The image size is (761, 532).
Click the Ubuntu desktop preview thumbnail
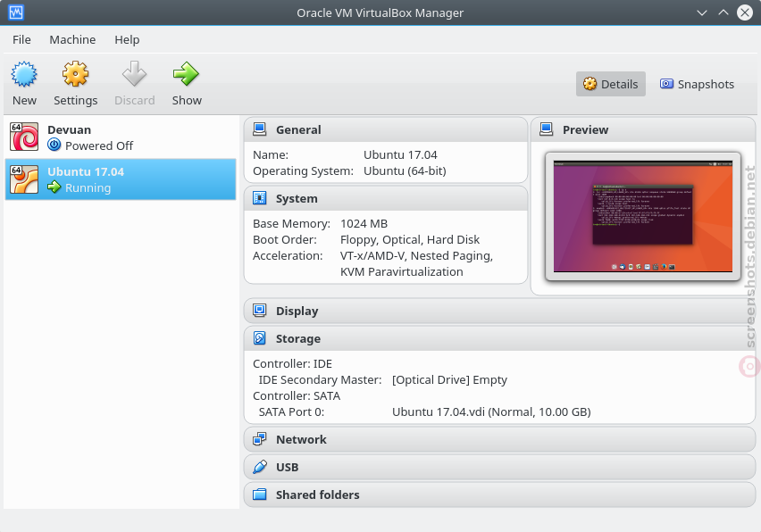pyautogui.click(x=643, y=216)
